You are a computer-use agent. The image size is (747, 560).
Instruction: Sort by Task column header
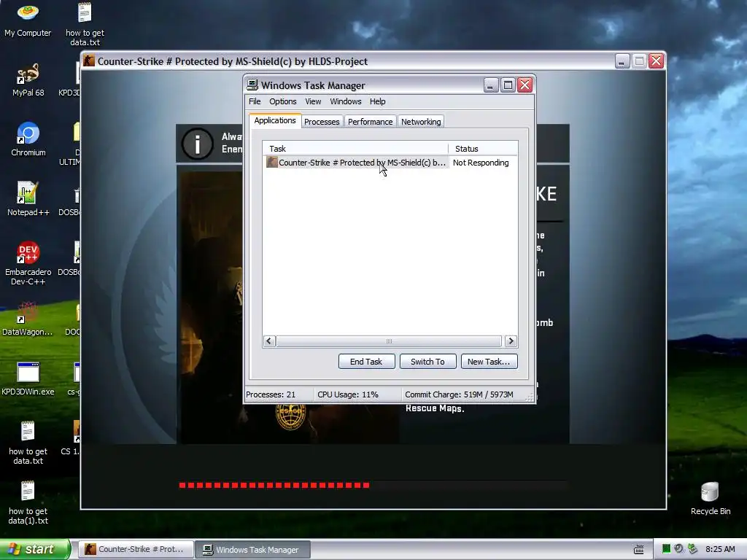point(355,149)
